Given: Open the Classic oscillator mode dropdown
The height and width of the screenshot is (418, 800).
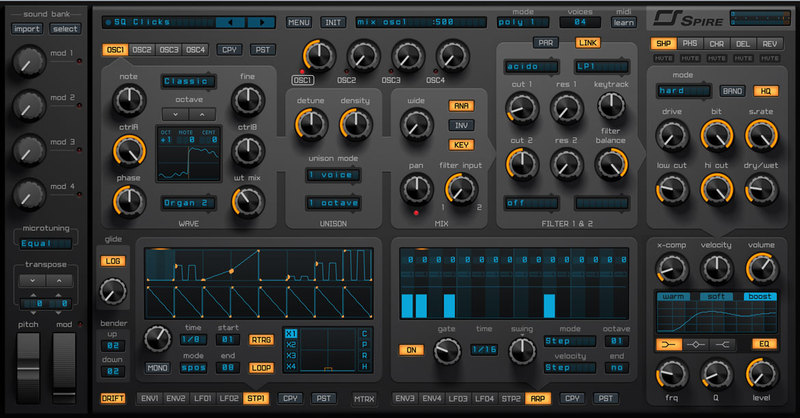Looking at the screenshot, I should [x=188, y=81].
